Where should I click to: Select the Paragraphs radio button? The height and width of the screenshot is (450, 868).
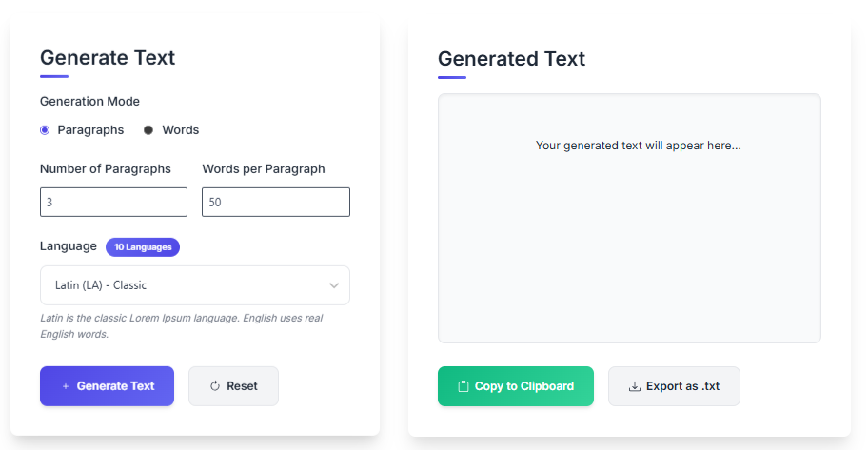[45, 129]
